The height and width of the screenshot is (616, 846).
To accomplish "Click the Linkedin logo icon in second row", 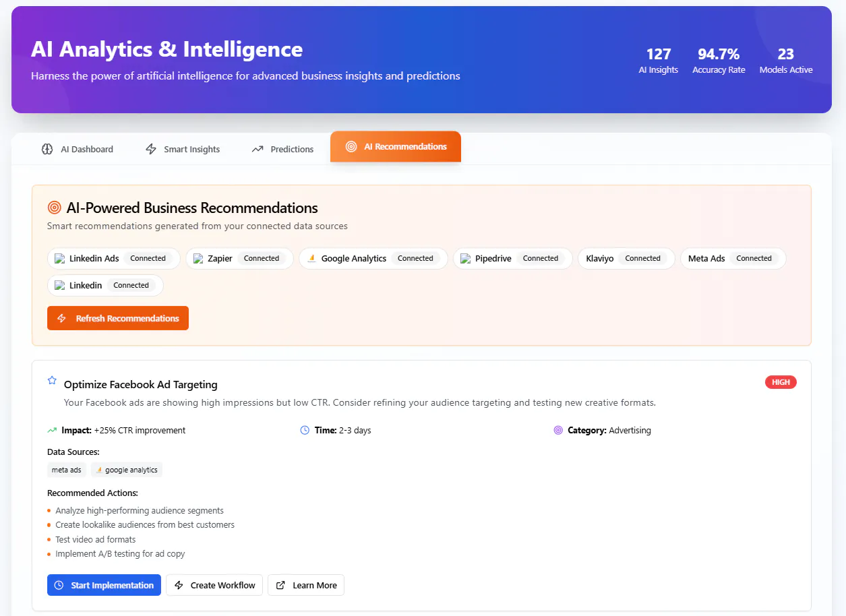I will [60, 285].
